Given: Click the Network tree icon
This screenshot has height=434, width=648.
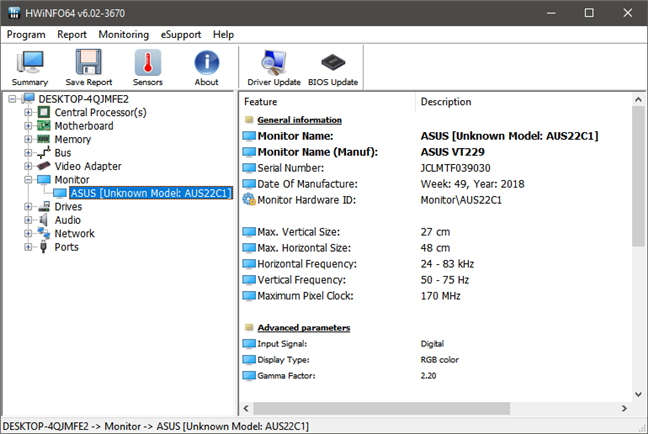Looking at the screenshot, I should pos(43,233).
